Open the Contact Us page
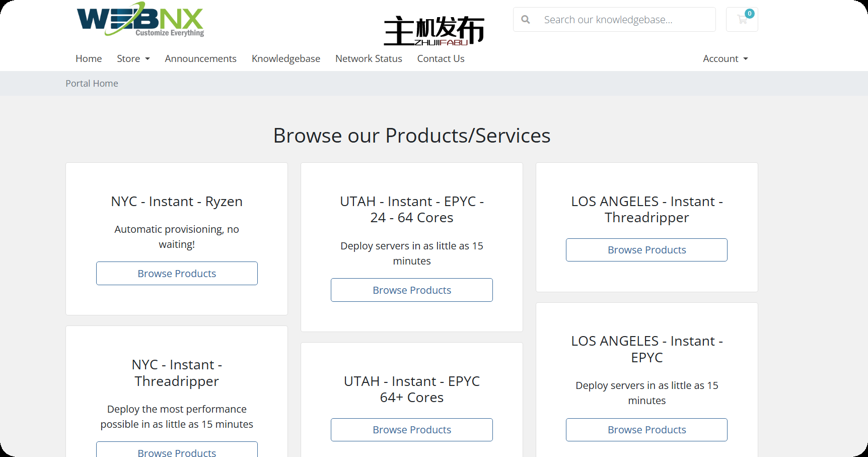 (441, 59)
